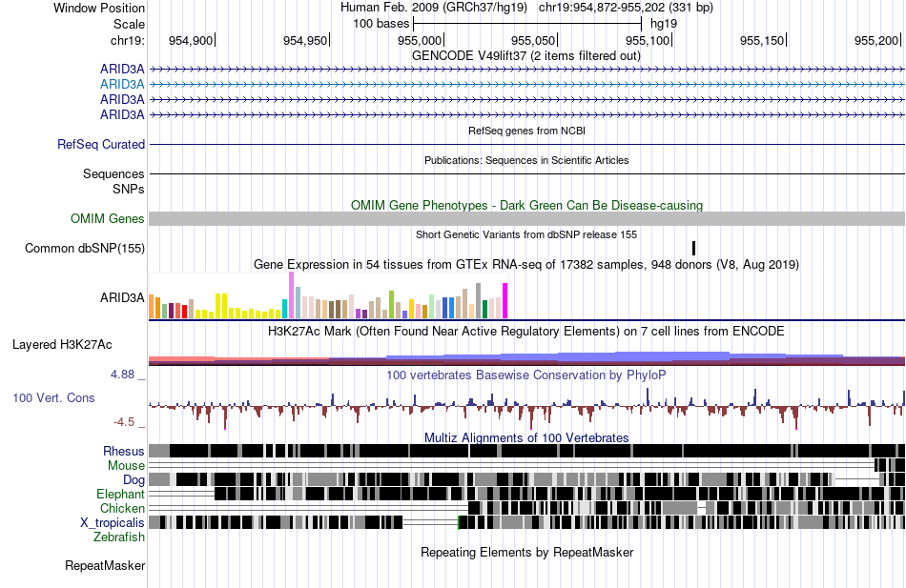
Task: Click the Human Feb. 2009 (GRCh37/hg19) text
Action: [x=434, y=8]
